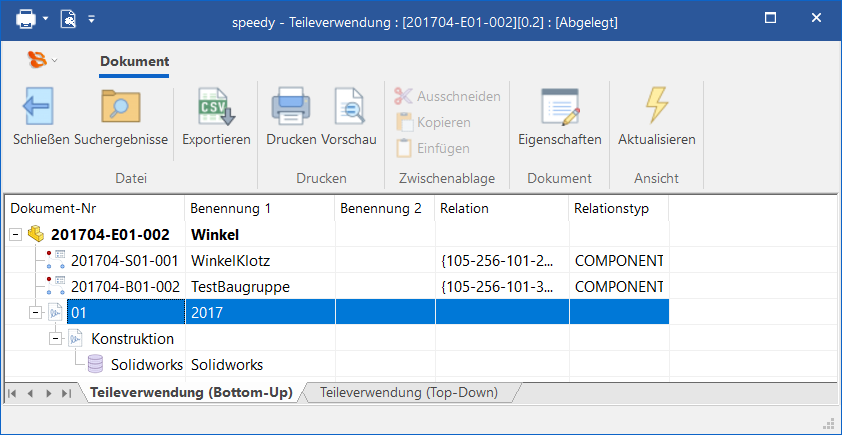Click the Exportieren CSV icon
The image size is (842, 435).
(x=216, y=106)
